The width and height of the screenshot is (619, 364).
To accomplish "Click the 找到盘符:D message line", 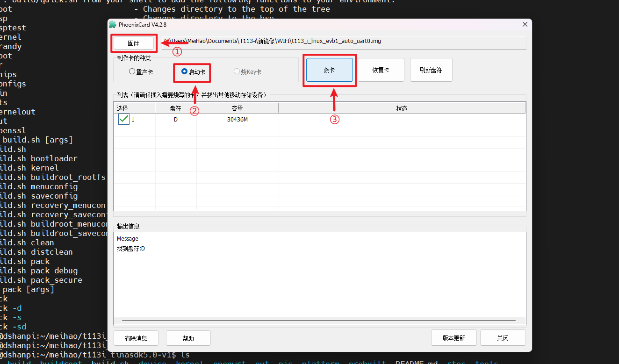I will tap(131, 249).
